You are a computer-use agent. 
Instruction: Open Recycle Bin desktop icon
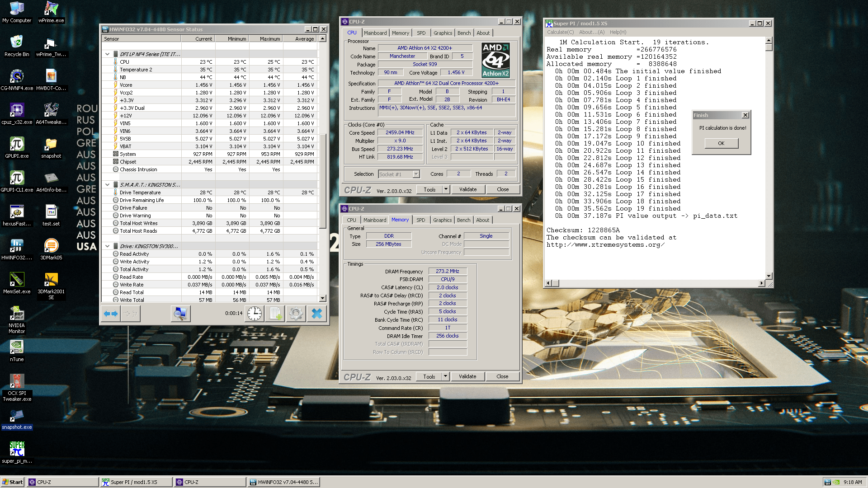[17, 46]
